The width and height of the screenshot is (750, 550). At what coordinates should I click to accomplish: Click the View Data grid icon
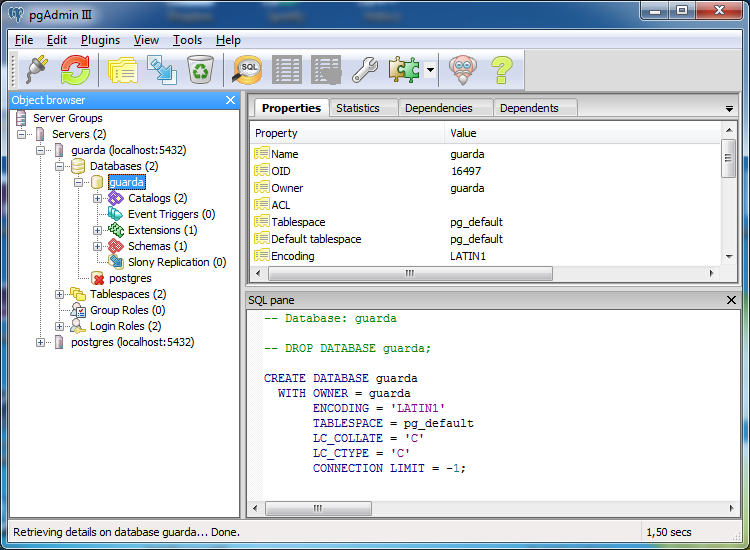pos(287,70)
